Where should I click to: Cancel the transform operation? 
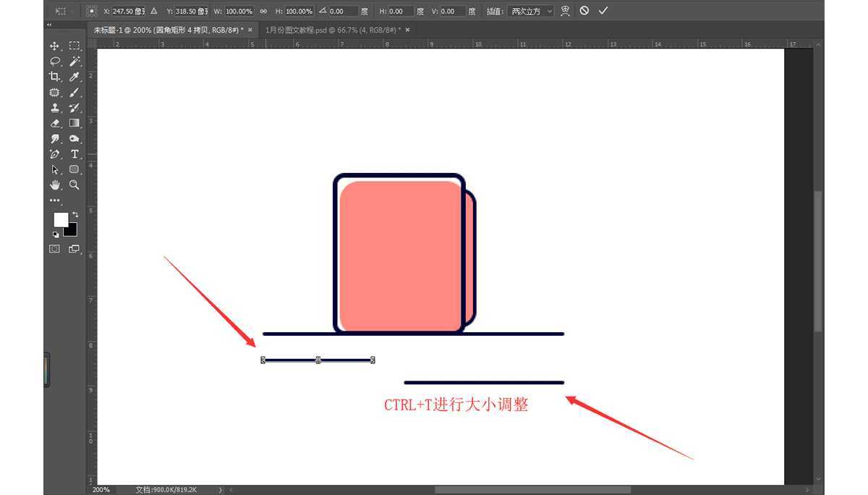(x=584, y=11)
